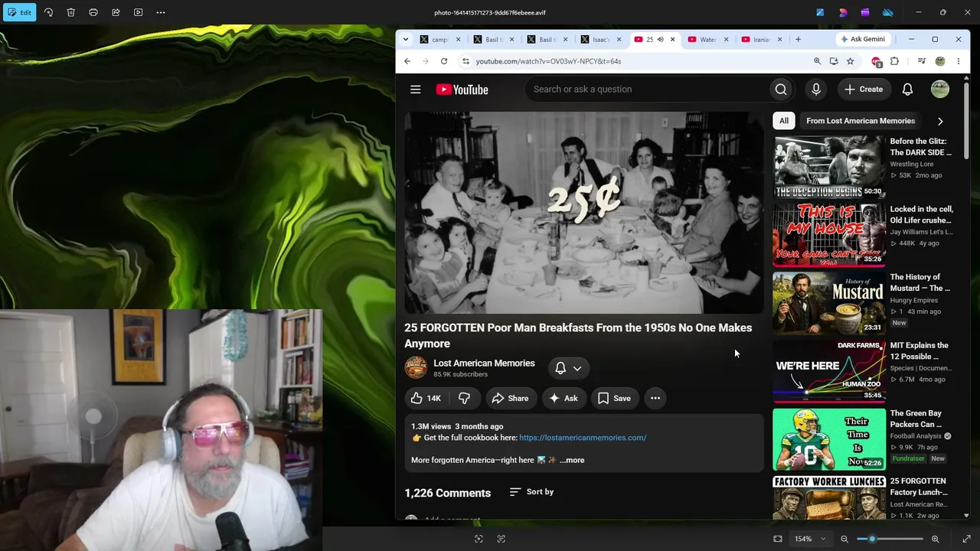Select the "From Lost American Memories" chip
This screenshot has width=980, height=551.
861,121
